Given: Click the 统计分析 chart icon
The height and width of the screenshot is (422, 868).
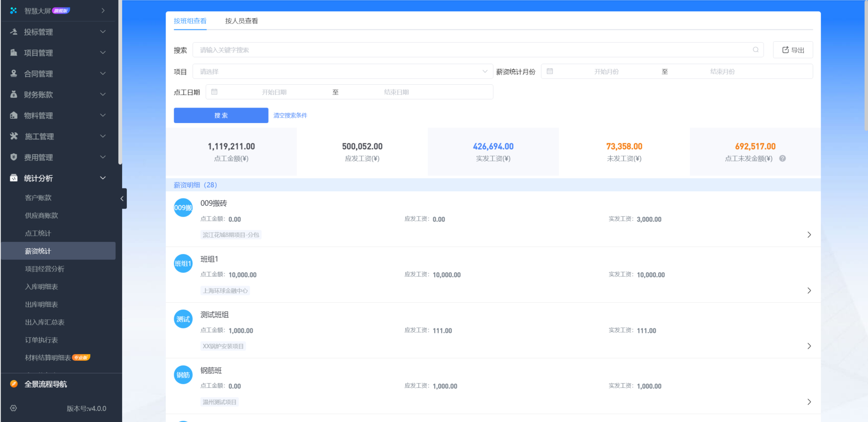Looking at the screenshot, I should tap(13, 178).
